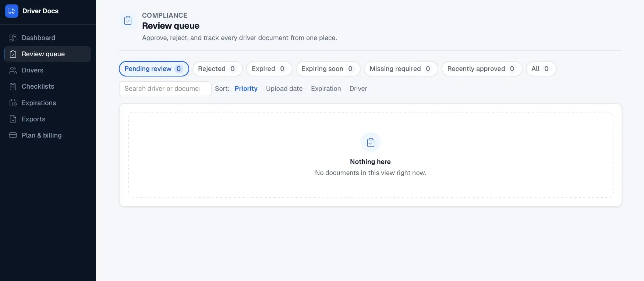
Task: Sort the queue by Expiration
Action: 326,89
